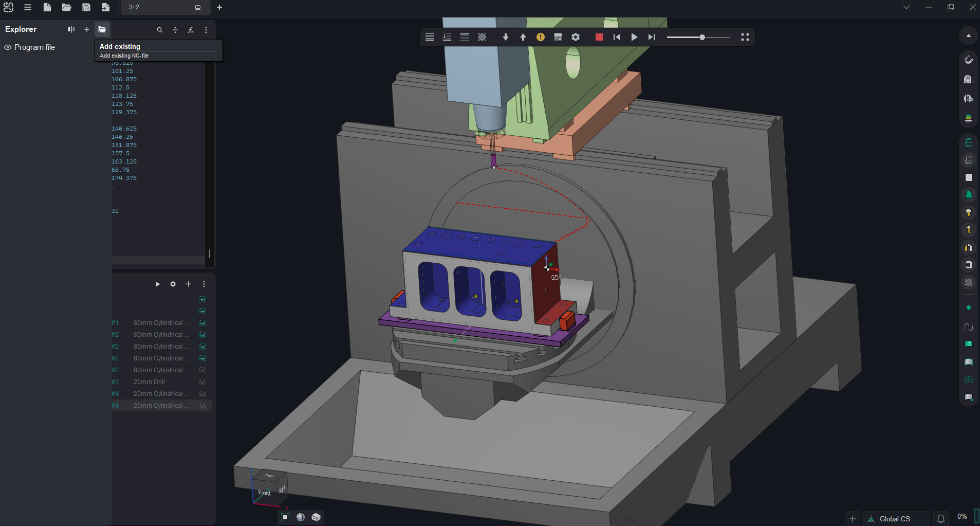Click the fx function icon in Explorer

coord(191,30)
